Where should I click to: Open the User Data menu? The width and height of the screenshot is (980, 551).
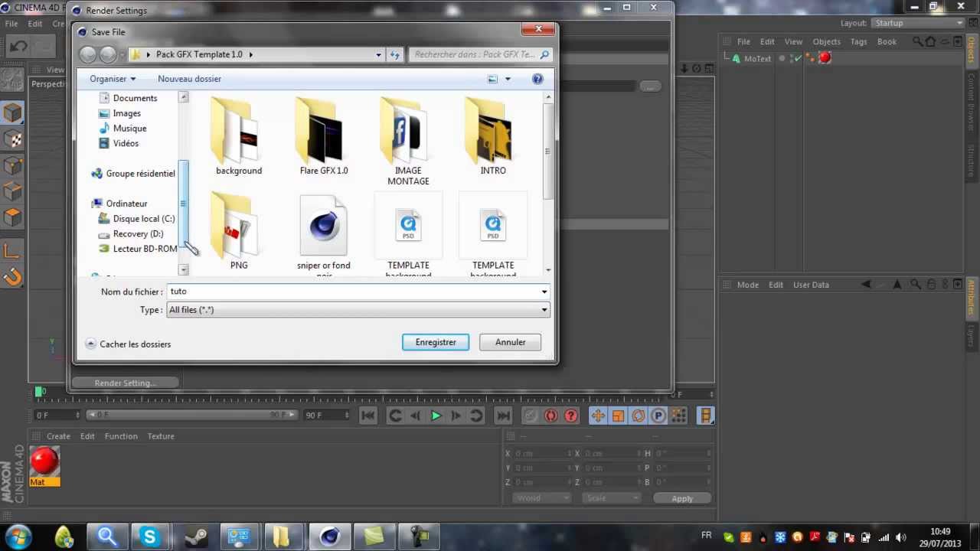(x=811, y=285)
